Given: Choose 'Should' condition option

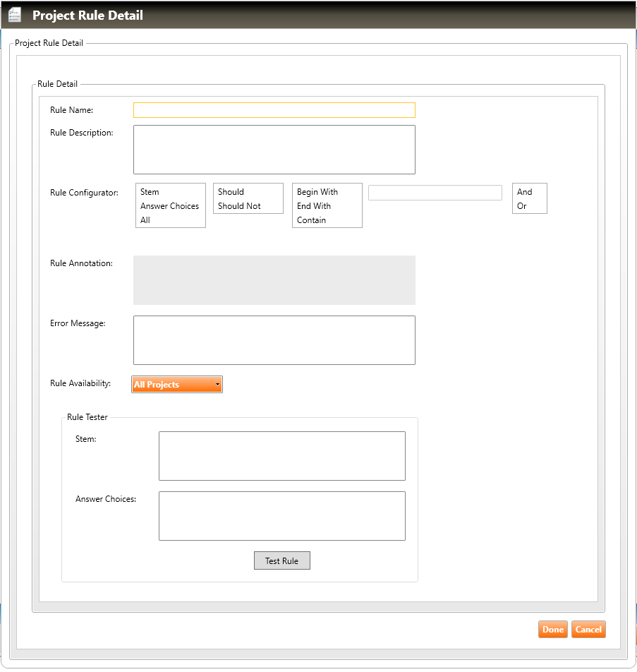Looking at the screenshot, I should click(x=231, y=192).
